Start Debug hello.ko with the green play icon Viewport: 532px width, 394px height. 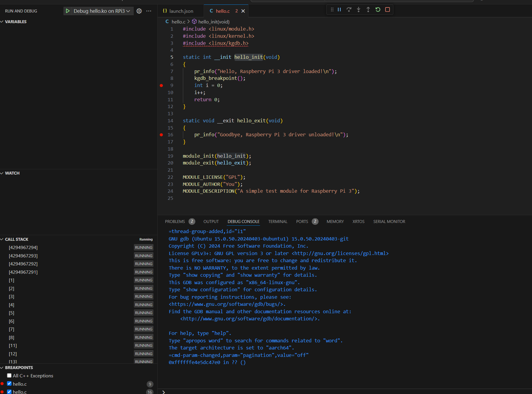tap(68, 11)
